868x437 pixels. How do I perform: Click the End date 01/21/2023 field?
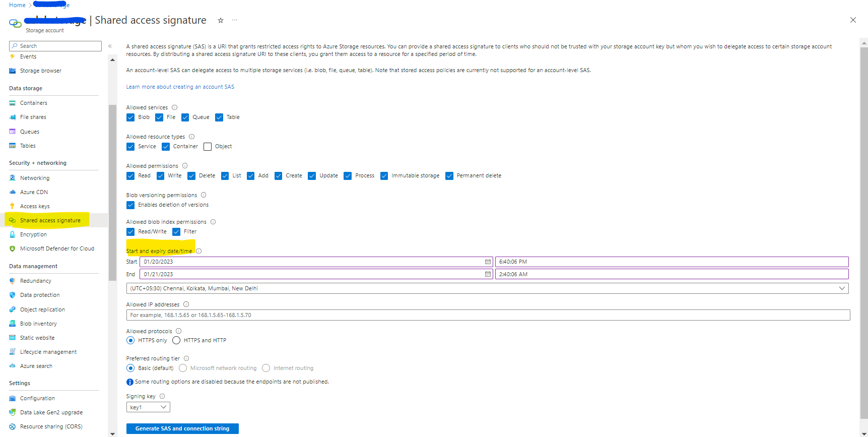(316, 274)
